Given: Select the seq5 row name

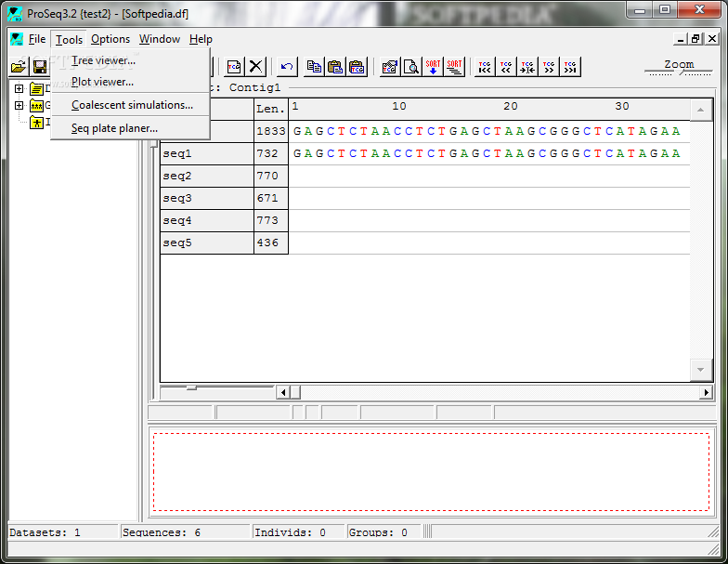Looking at the screenshot, I should [207, 243].
